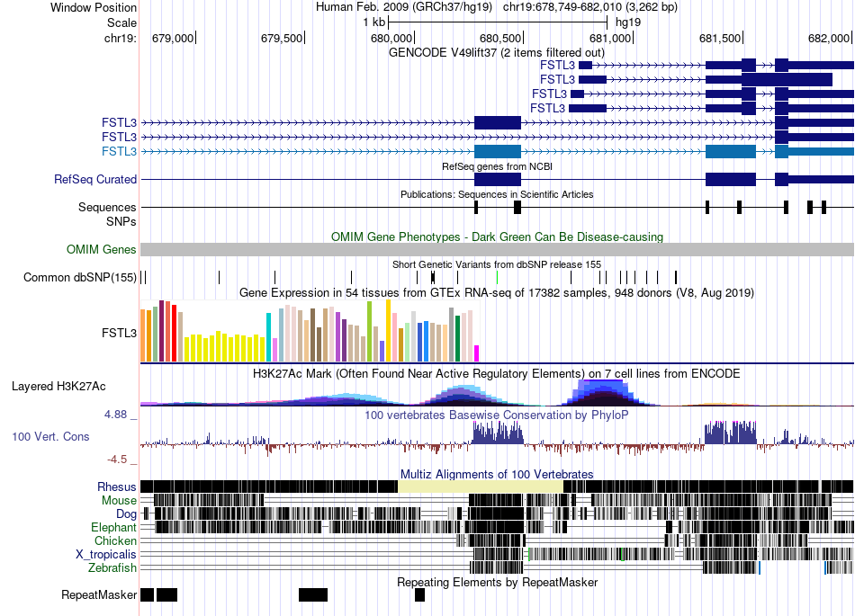Image resolution: width=855 pixels, height=616 pixels.
Task: Click the Dog alignment row label
Action: (126, 514)
